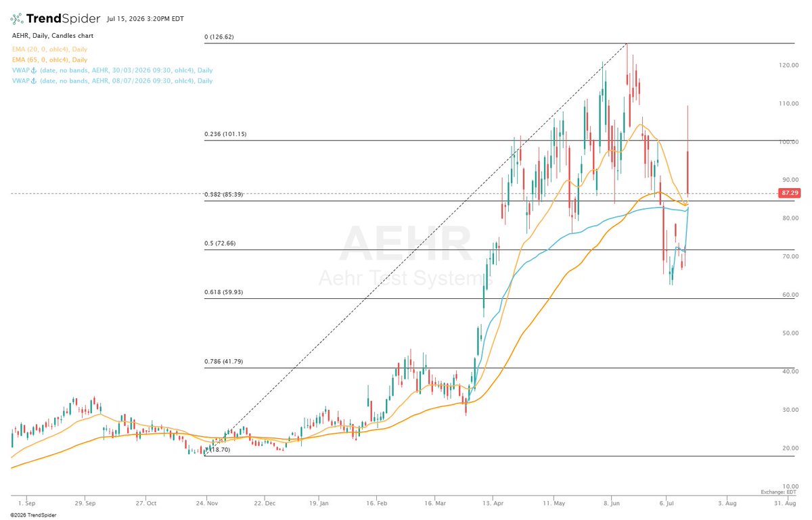Click the Fibonacci level label '0.5 (72.66)'
812x520 pixels.
[x=221, y=243]
